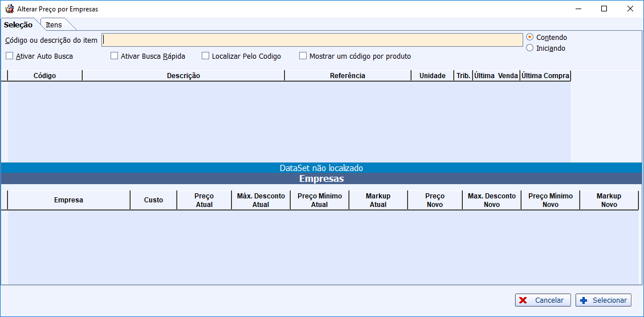Choose the Iniciando radio option
This screenshot has width=644, height=317.
530,48
